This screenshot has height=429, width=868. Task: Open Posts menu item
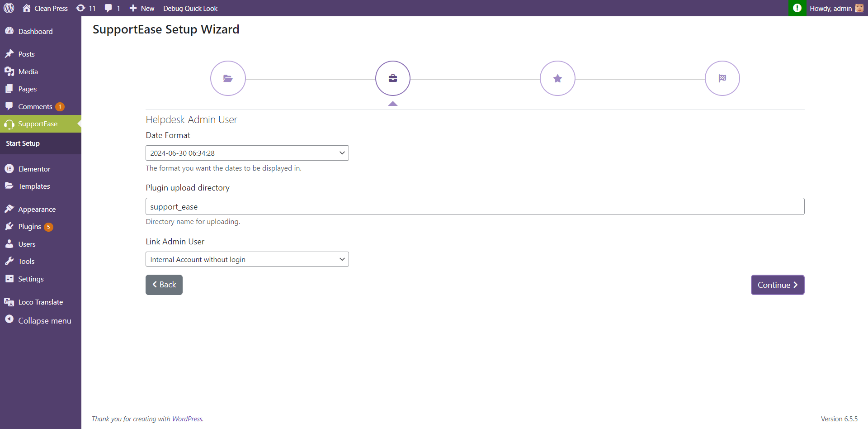[41, 54]
